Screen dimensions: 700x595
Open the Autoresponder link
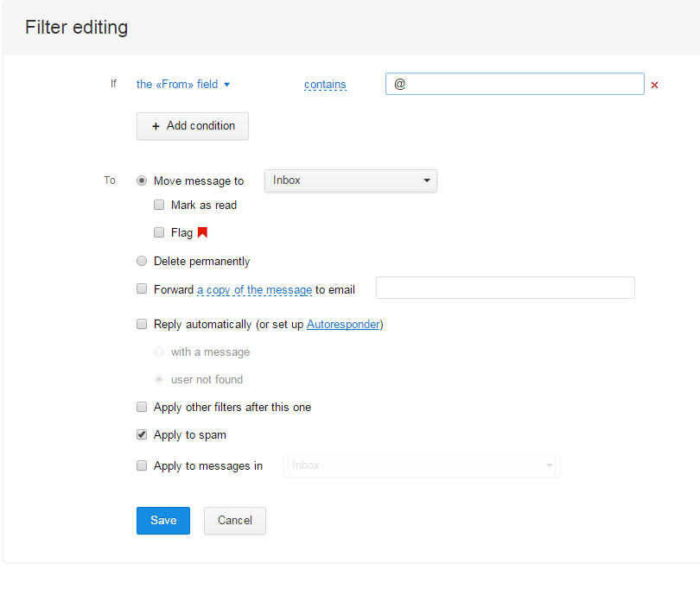point(343,325)
